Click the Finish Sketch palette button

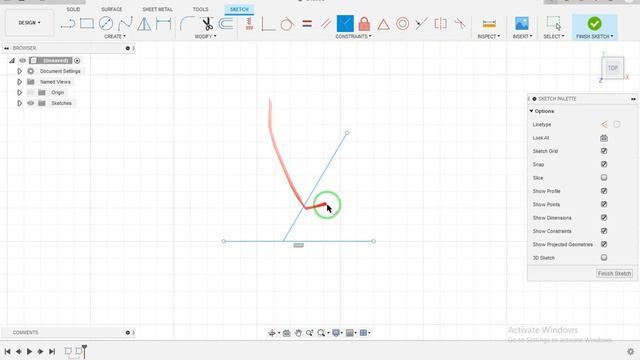click(x=614, y=273)
